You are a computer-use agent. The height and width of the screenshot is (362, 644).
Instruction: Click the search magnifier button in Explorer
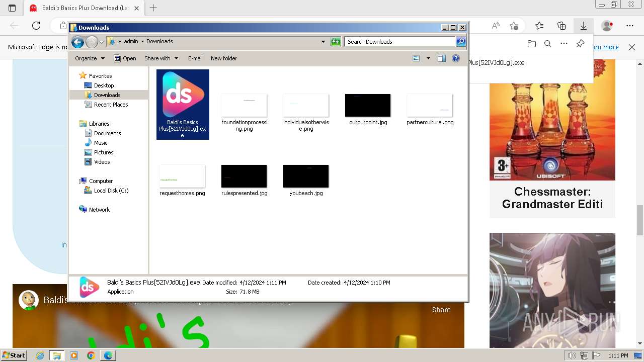tap(461, 42)
